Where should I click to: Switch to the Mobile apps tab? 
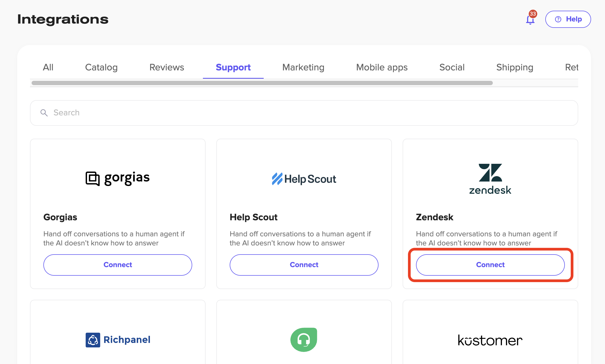pos(382,67)
